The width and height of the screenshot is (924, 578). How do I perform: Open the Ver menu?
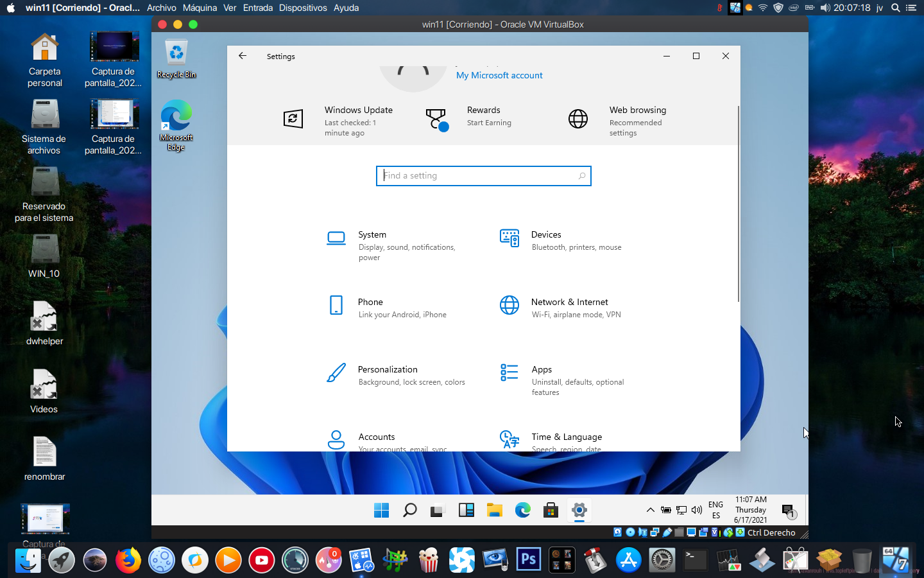click(x=230, y=8)
